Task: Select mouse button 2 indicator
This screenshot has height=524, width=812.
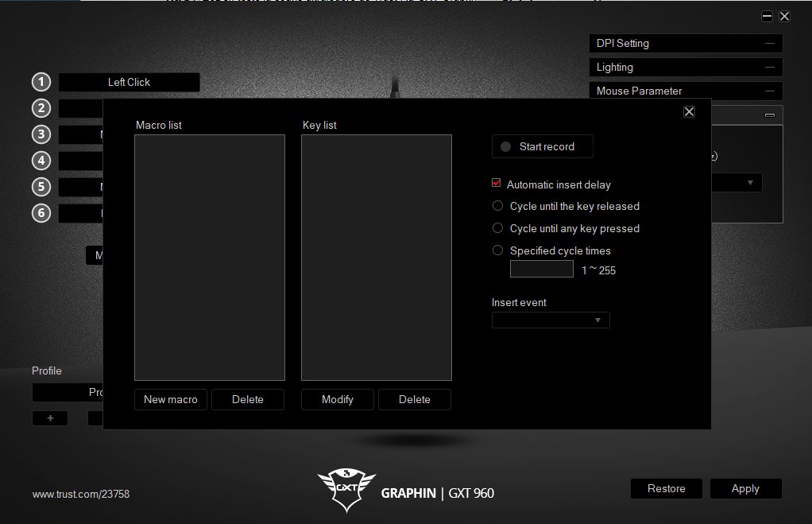Action: pos(41,108)
